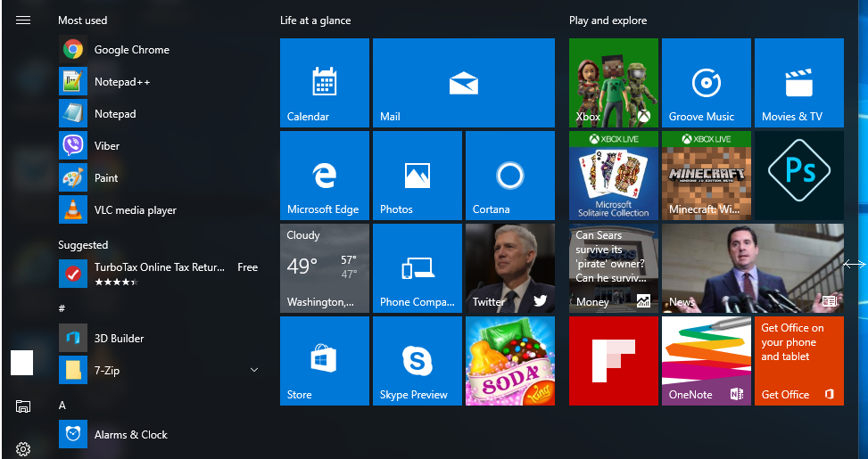Click the Get Office tile
The height and width of the screenshot is (459, 868).
[799, 361]
